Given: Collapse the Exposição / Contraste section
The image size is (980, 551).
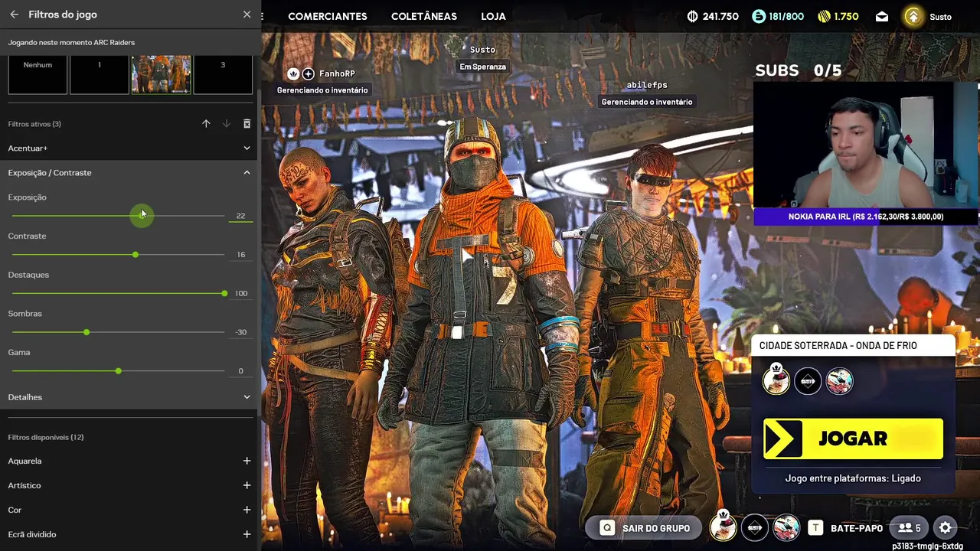Looking at the screenshot, I should [247, 173].
